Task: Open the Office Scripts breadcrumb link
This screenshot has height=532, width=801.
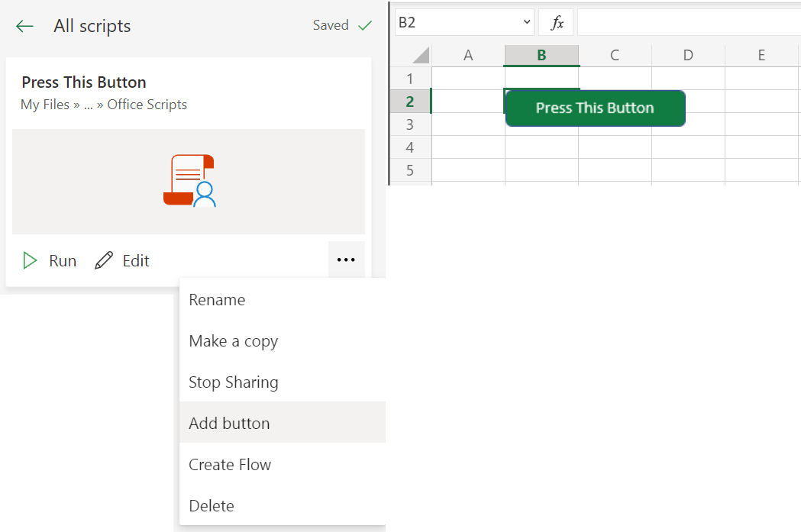Action: (147, 105)
